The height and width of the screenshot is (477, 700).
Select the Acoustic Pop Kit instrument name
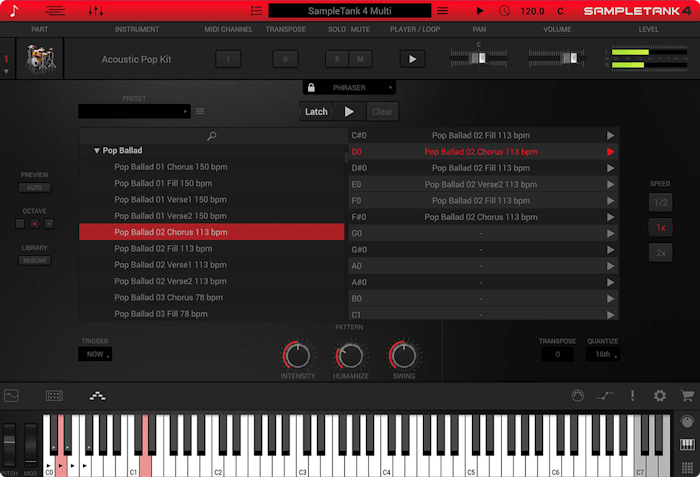pyautogui.click(x=136, y=59)
